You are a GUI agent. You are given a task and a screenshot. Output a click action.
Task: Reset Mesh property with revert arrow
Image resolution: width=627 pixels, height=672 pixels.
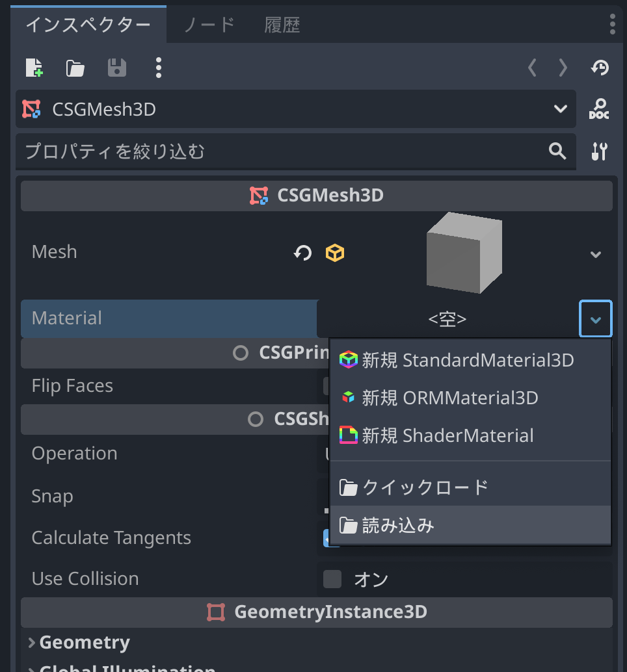302,253
